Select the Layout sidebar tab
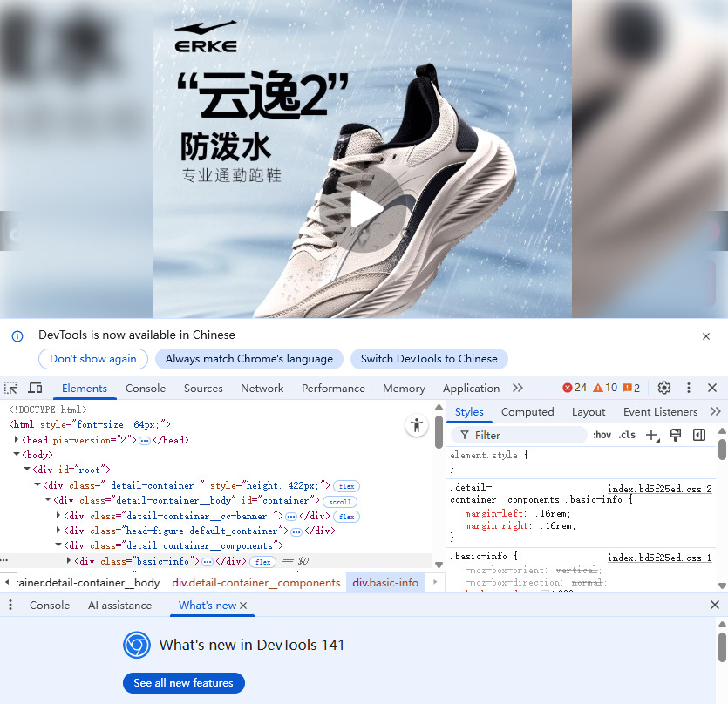 pos(589,412)
